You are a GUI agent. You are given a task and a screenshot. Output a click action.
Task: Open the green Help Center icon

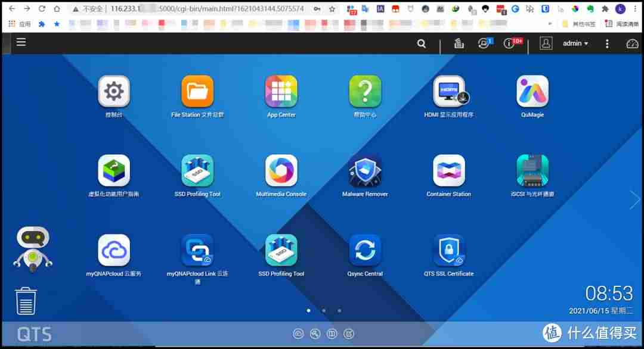(365, 91)
